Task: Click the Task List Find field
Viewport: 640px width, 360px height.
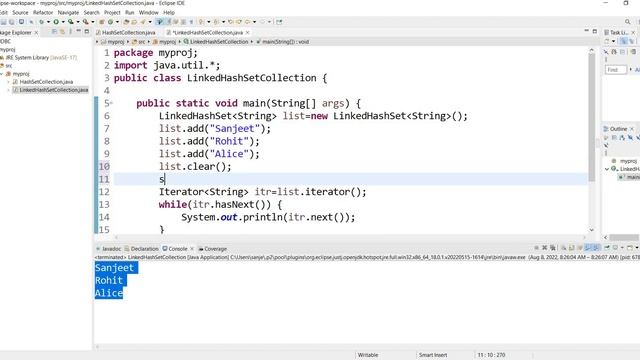Action: point(616,70)
